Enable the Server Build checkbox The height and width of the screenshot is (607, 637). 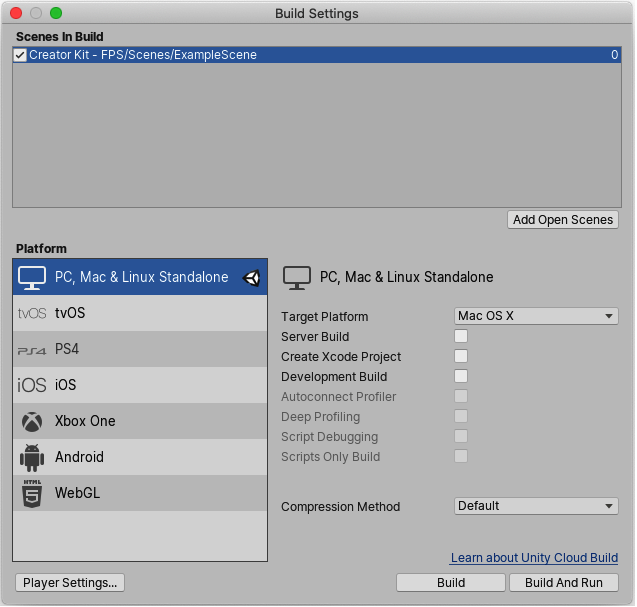tap(461, 336)
